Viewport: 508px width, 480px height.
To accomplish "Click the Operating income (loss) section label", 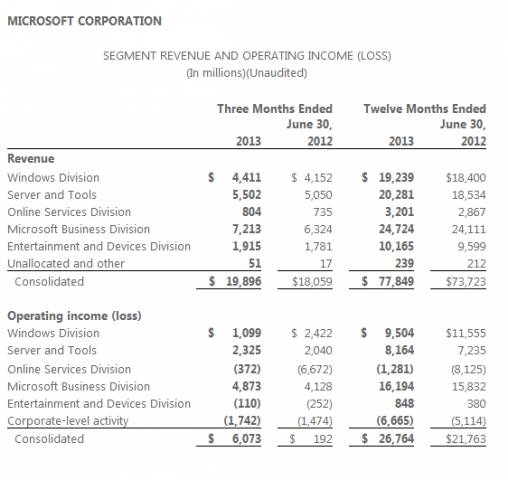I will pyautogui.click(x=74, y=316).
